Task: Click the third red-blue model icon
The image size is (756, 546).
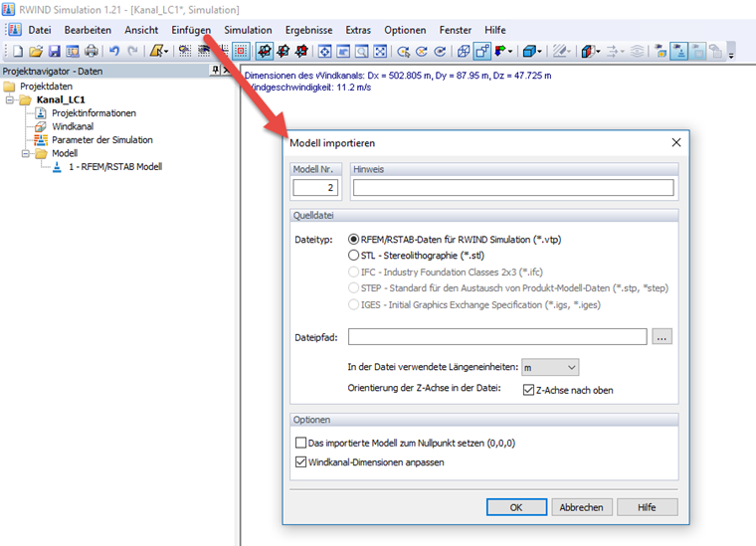Action: pyautogui.click(x=301, y=51)
